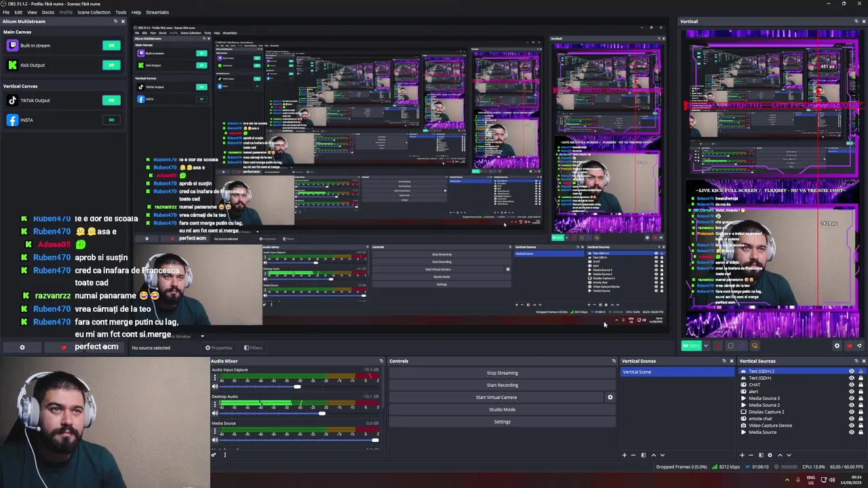Hide the alert source via eye icon
868x488 pixels.
coord(852,391)
